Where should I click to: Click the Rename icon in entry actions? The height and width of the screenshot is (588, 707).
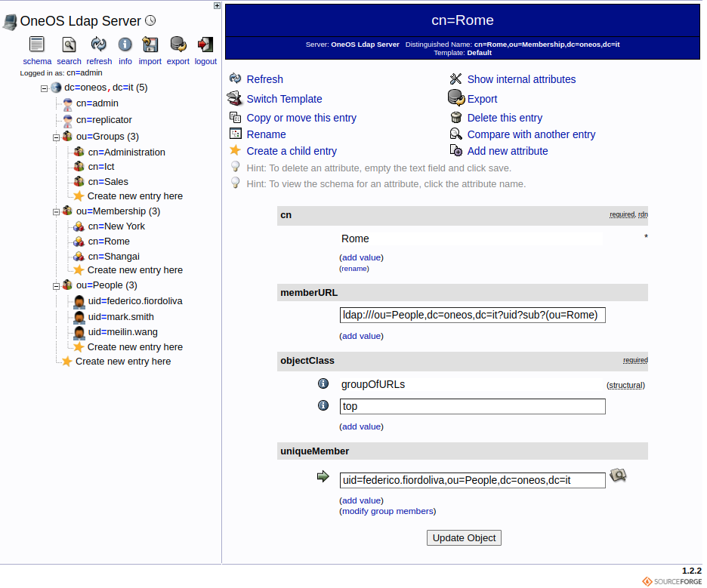pos(236,134)
